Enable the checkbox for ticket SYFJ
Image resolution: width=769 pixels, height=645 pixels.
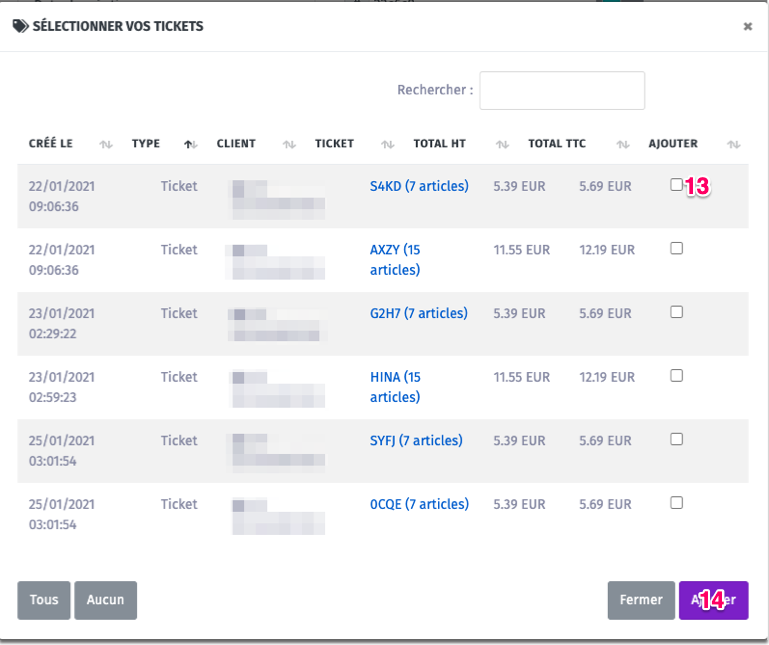(x=677, y=439)
